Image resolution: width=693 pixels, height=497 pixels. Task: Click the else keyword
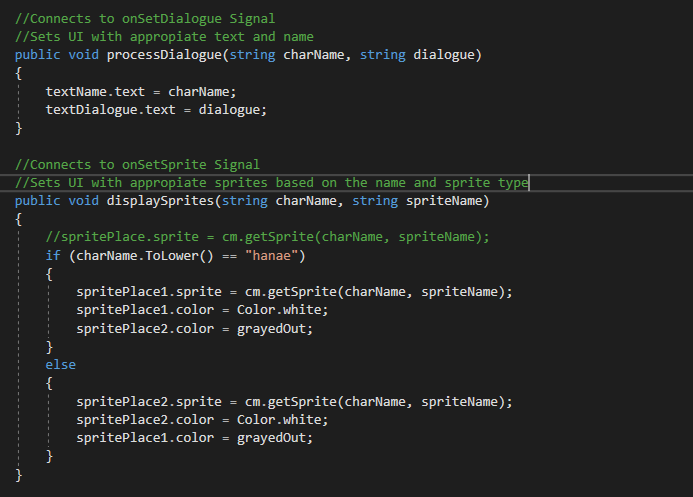point(60,365)
